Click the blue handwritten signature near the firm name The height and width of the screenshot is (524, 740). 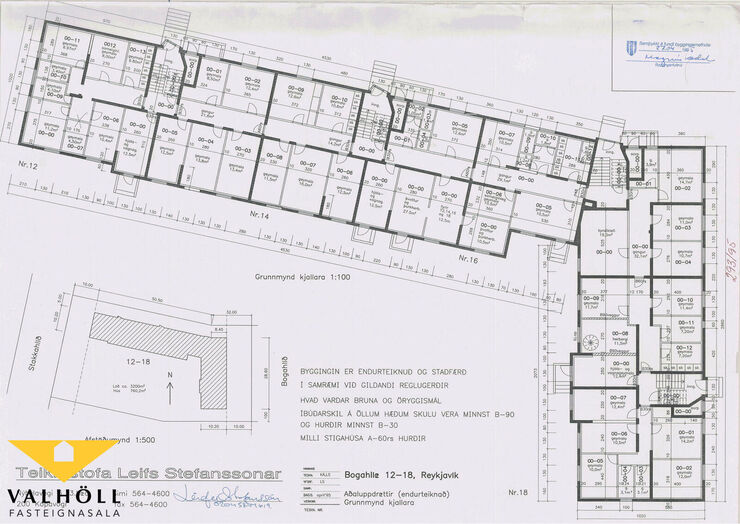pos(227,496)
